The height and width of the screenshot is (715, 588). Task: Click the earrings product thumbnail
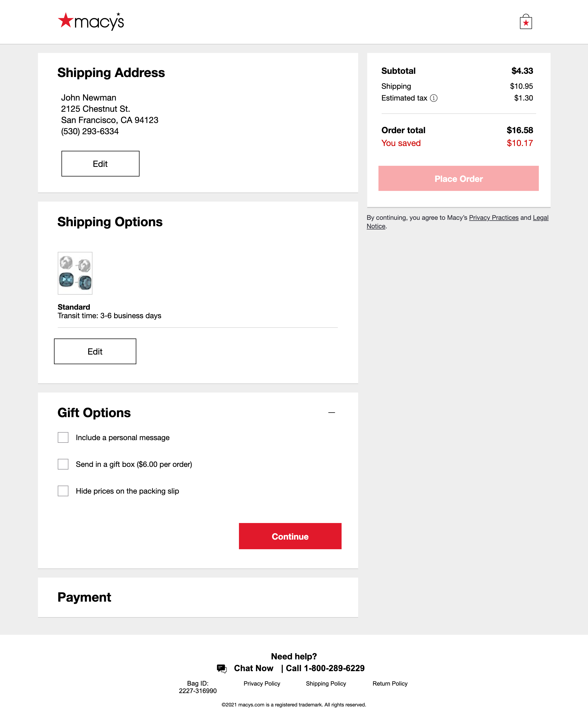tap(75, 273)
